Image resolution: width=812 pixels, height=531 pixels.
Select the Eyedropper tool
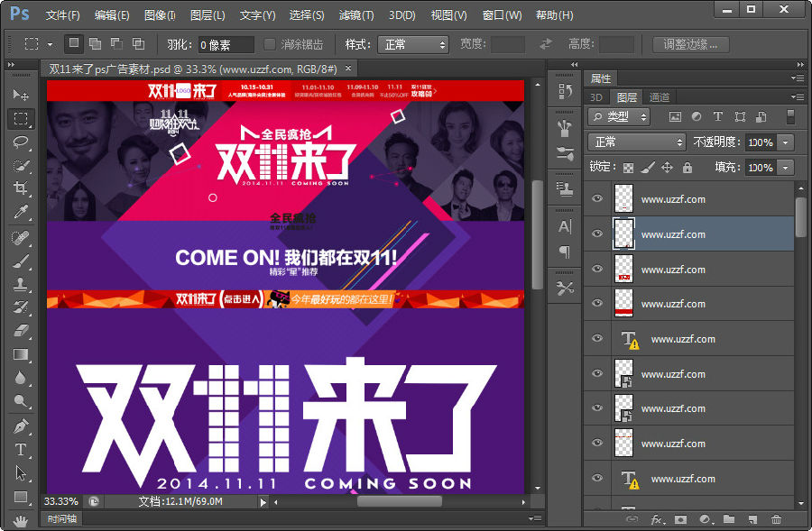(x=21, y=211)
